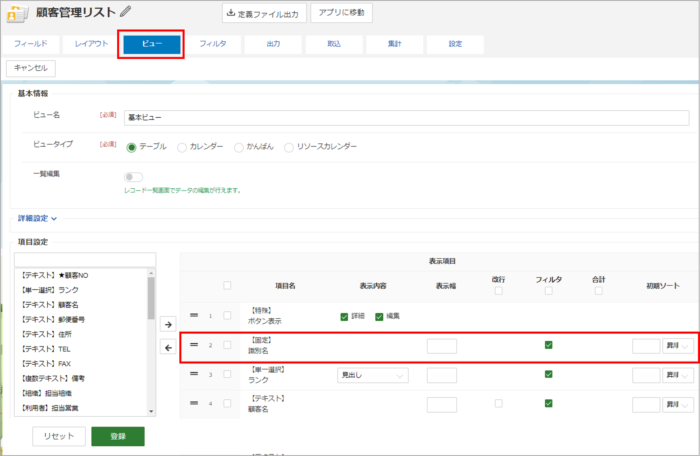Select テーブル view type radio
Viewport: 700px width, 456px height.
click(131, 147)
